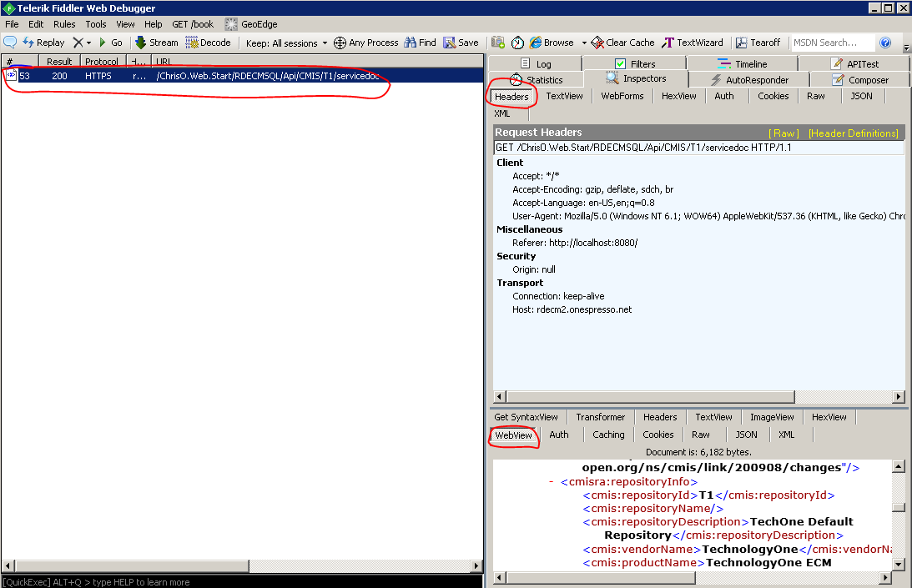Select the request Headers inspector tab

coord(511,97)
